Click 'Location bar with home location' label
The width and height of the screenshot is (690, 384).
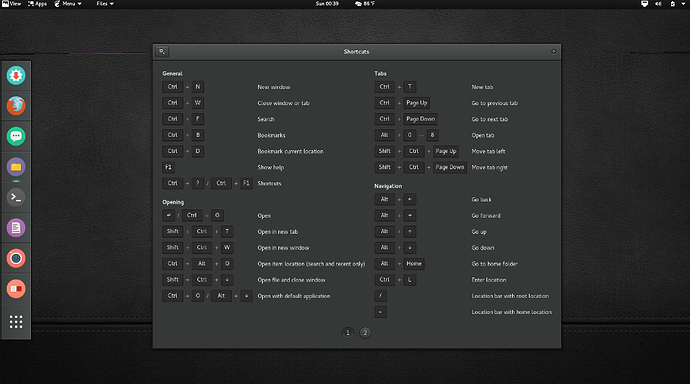coord(511,312)
